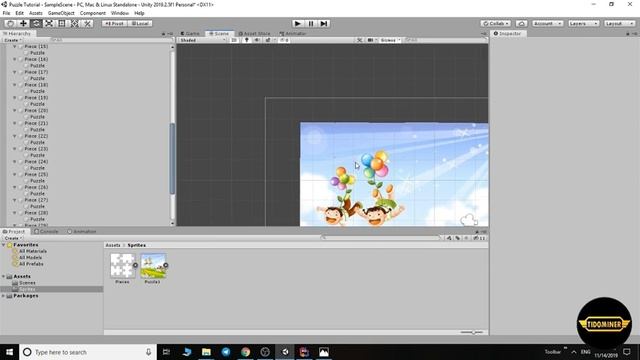640x360 pixels.
Task: Select the Rotate tool
Action: coord(36,23)
